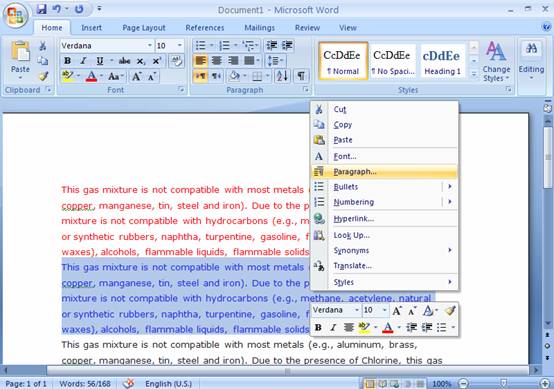Screen dimensions: 554x389
Task: Click the horizontal scrollbar thumb
Action: 288,370
